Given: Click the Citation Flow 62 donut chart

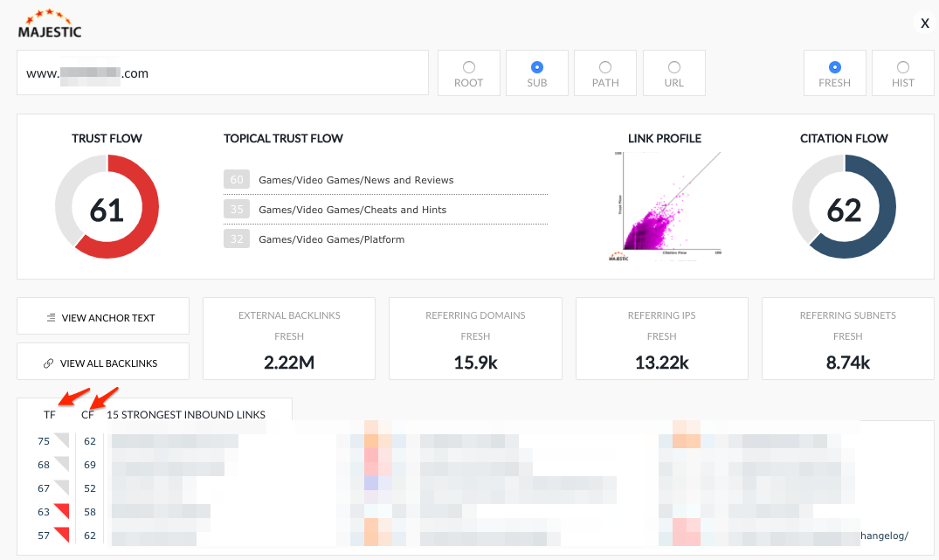Looking at the screenshot, I should pos(843,207).
